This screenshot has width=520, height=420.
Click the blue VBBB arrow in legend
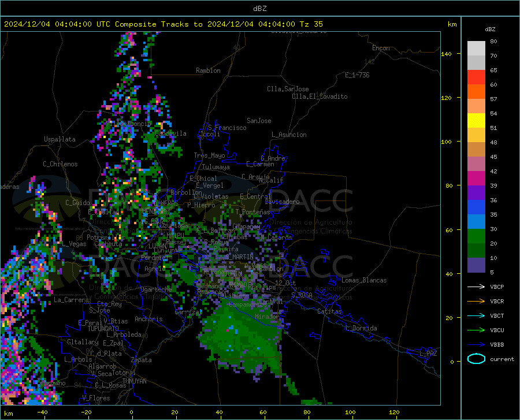476,345
